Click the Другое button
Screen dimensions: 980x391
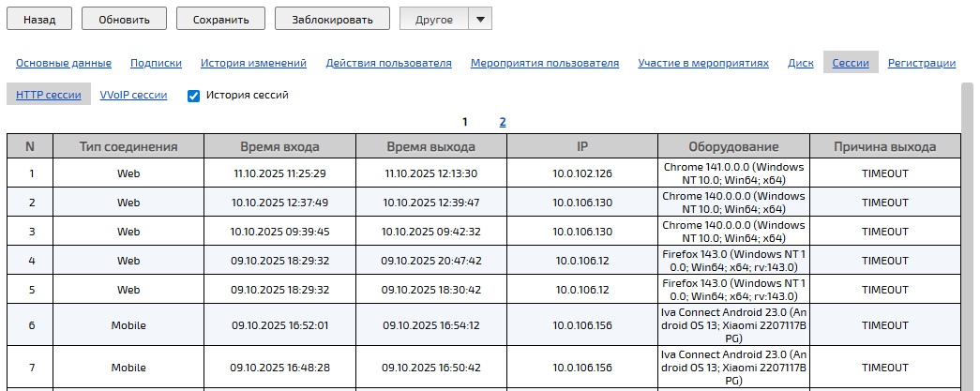pos(432,19)
